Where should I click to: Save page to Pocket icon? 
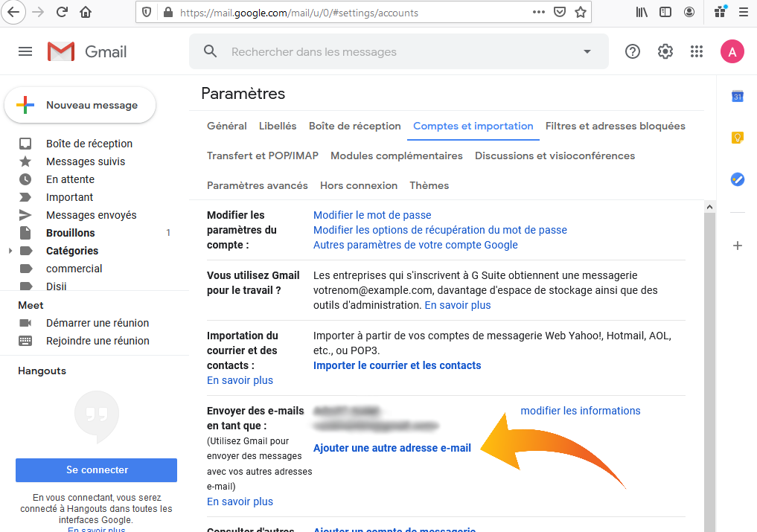coord(560,12)
